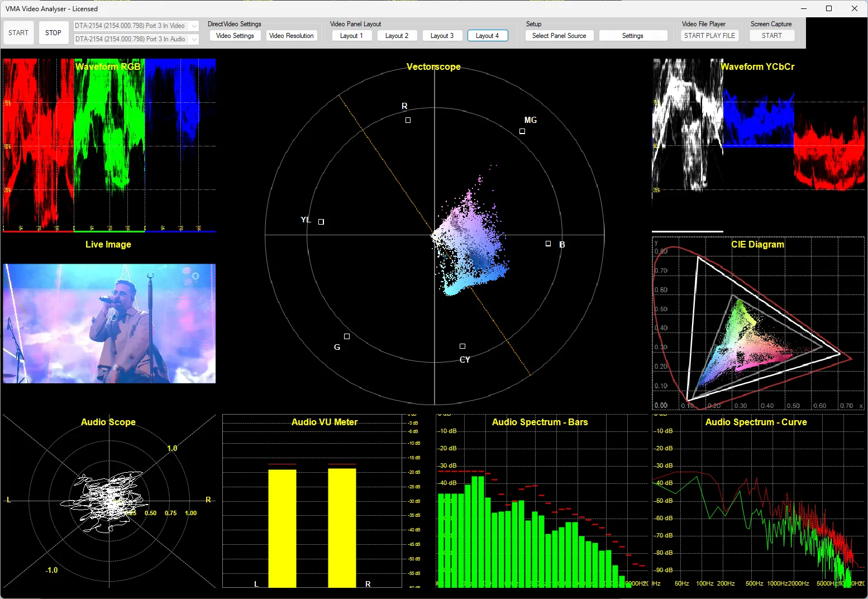This screenshot has width=868, height=599.
Task: Select Layout 3 panel arrangement
Action: [x=442, y=36]
